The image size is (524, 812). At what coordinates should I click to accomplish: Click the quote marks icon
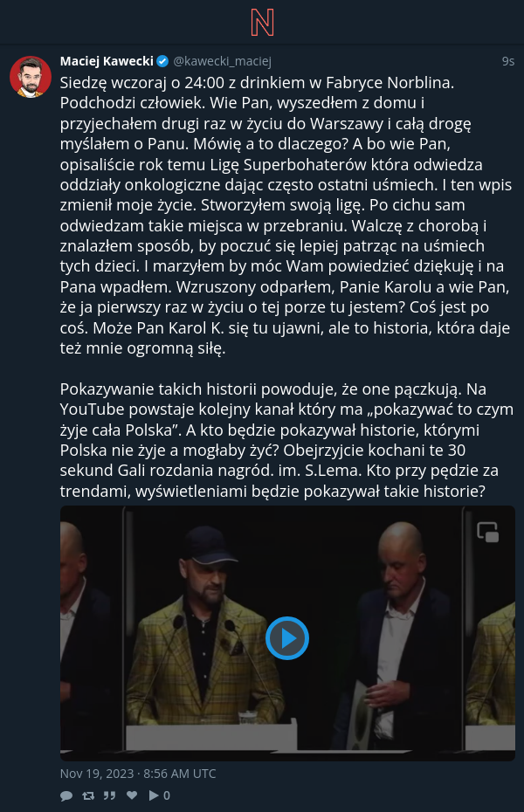pos(109,795)
